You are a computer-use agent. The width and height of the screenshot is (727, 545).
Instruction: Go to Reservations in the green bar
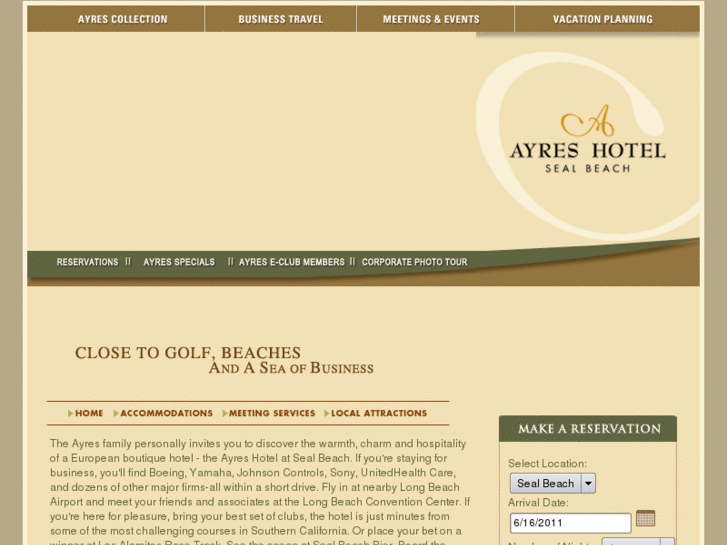point(87,262)
